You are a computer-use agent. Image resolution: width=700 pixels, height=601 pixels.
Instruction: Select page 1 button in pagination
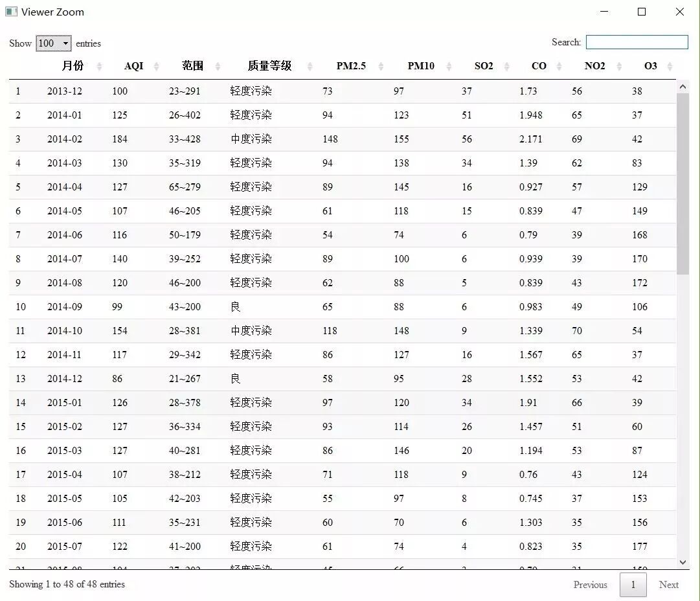pos(633,585)
